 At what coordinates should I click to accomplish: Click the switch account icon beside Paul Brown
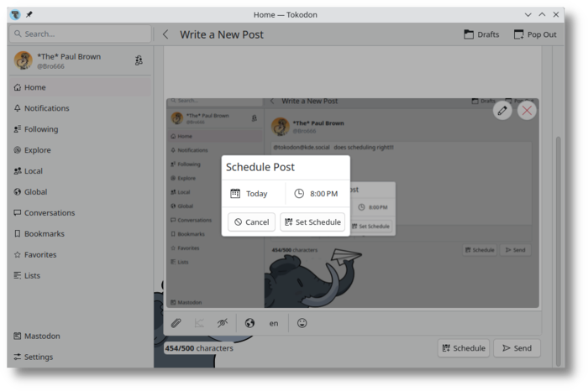coord(139,60)
